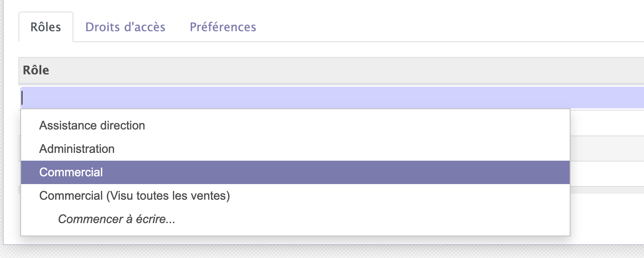Screen dimensions: 644x258
Task: Click the Rôle table header
Action: (x=36, y=70)
